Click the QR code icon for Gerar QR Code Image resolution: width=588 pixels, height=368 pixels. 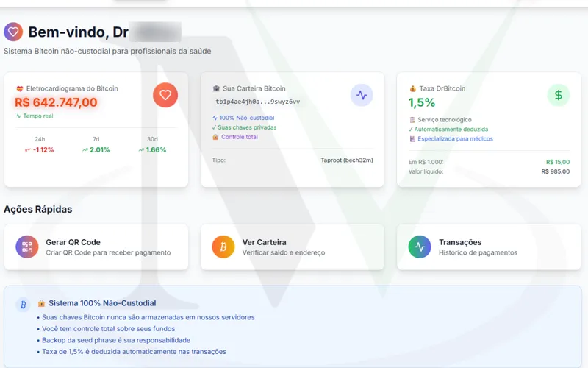coord(27,247)
